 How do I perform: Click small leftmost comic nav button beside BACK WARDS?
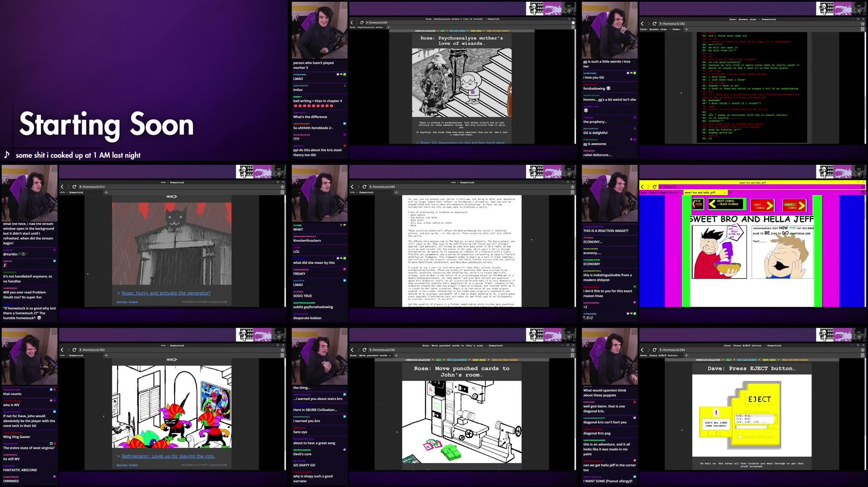point(698,203)
